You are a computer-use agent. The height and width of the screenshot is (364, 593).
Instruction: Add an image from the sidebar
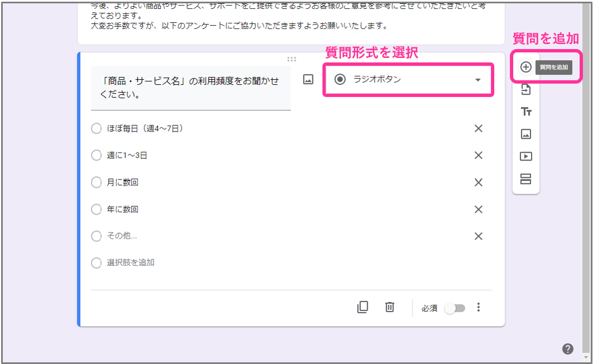click(x=525, y=134)
